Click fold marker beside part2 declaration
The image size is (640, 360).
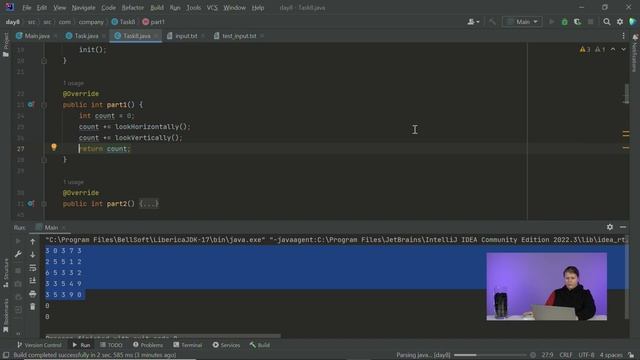pyautogui.click(x=44, y=204)
